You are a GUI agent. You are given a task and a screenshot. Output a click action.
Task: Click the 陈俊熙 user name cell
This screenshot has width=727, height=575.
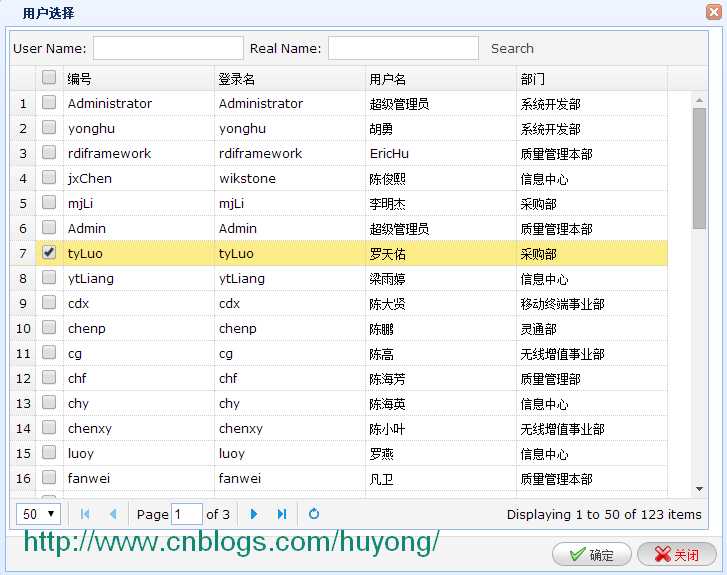(x=441, y=179)
